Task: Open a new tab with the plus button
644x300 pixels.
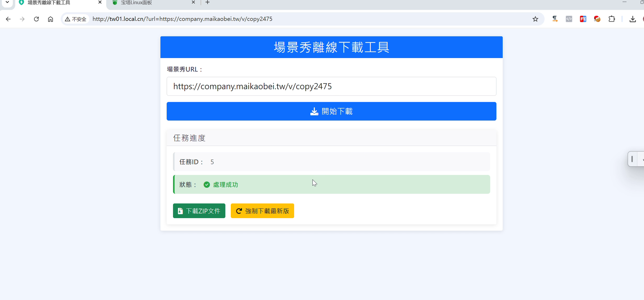Action: pyautogui.click(x=207, y=3)
